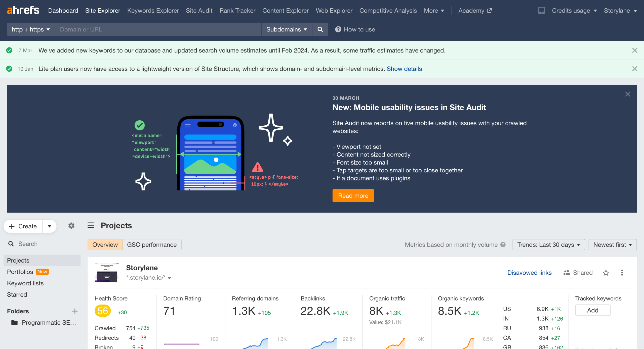The width and height of the screenshot is (644, 349).
Task: Open Competitive Analysis
Action: 388,11
